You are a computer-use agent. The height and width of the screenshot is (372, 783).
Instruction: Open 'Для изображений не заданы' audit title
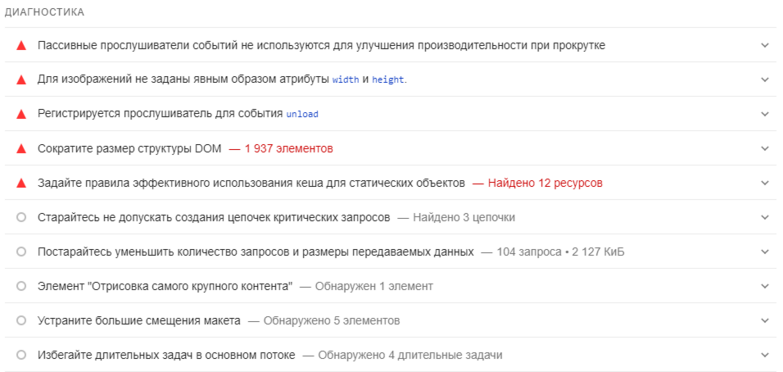222,80
